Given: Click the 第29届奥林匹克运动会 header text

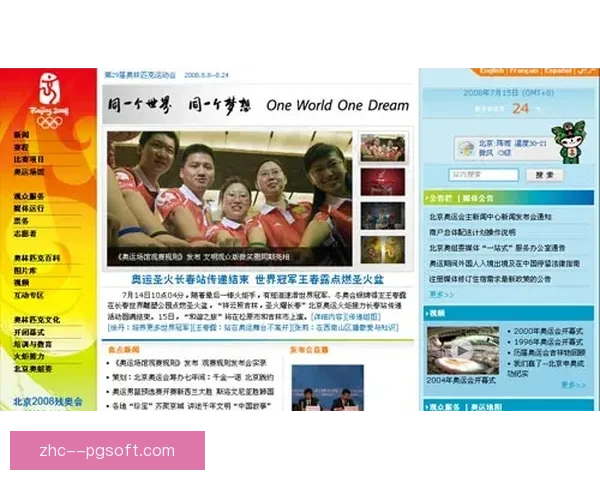Looking at the screenshot, I should point(140,75).
